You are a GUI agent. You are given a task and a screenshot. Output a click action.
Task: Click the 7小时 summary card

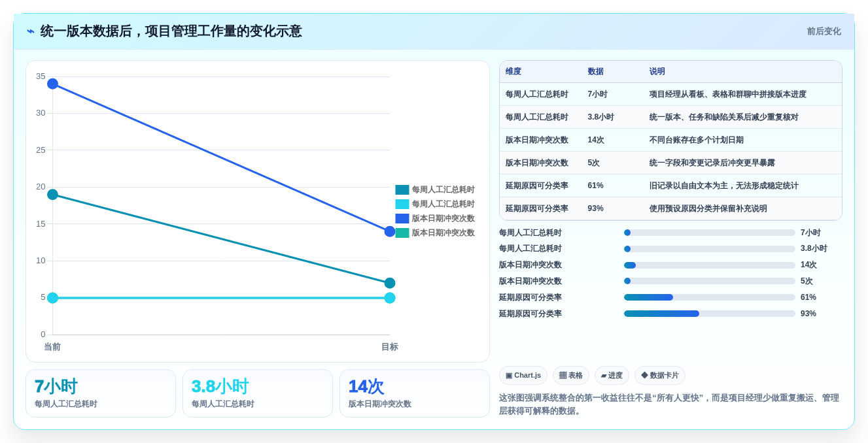101,393
